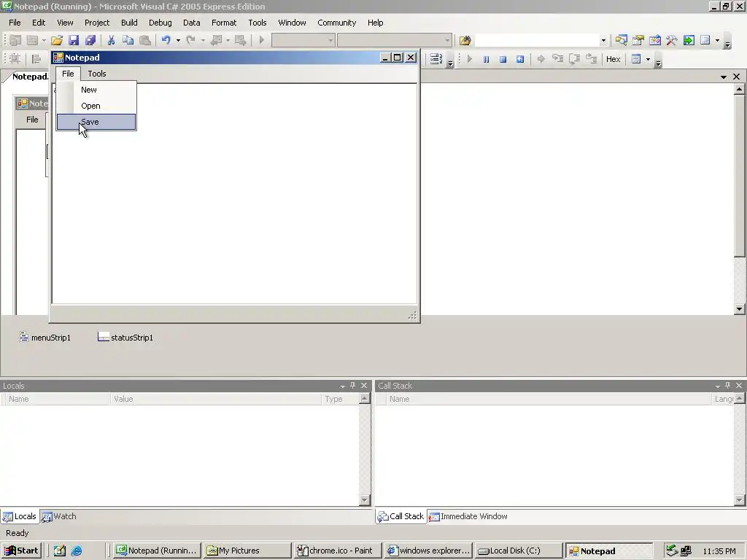Open the Properties Window icon
This screenshot has width=747, height=560.
pos(638,41)
